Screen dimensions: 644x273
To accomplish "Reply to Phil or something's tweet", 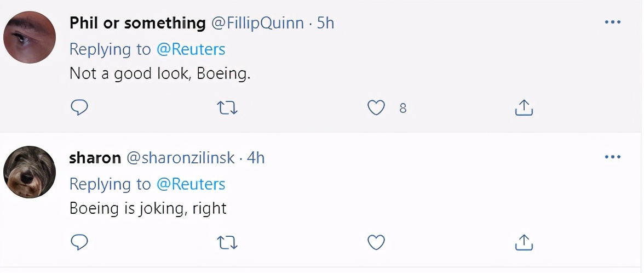I will click(79, 107).
